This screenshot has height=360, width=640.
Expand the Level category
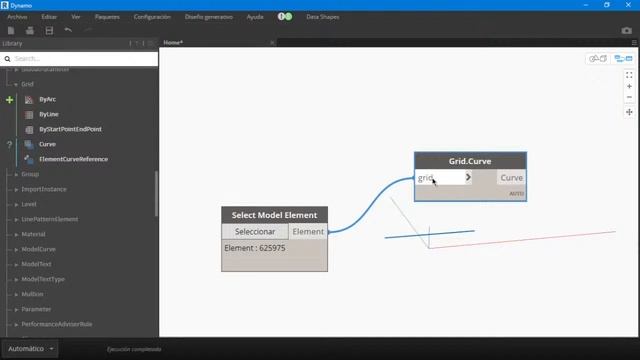coord(16,204)
